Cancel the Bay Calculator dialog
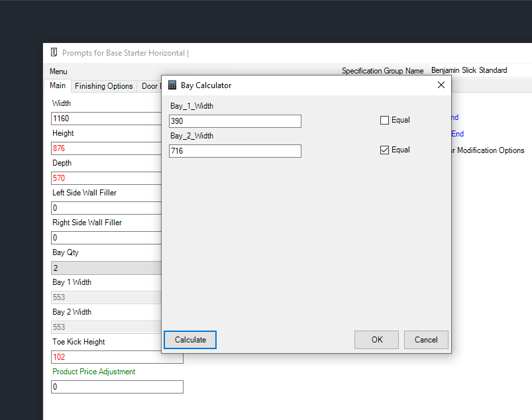This screenshot has height=420, width=532. tap(426, 340)
